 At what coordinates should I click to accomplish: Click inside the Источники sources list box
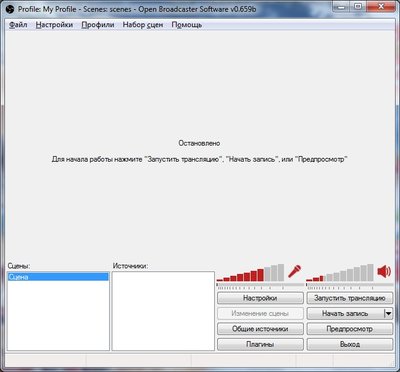pos(163,311)
